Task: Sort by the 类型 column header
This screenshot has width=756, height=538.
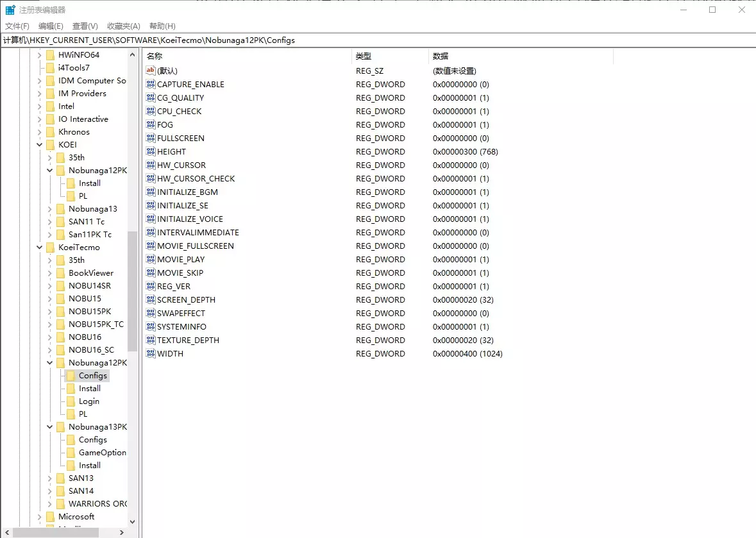Action: pos(390,56)
